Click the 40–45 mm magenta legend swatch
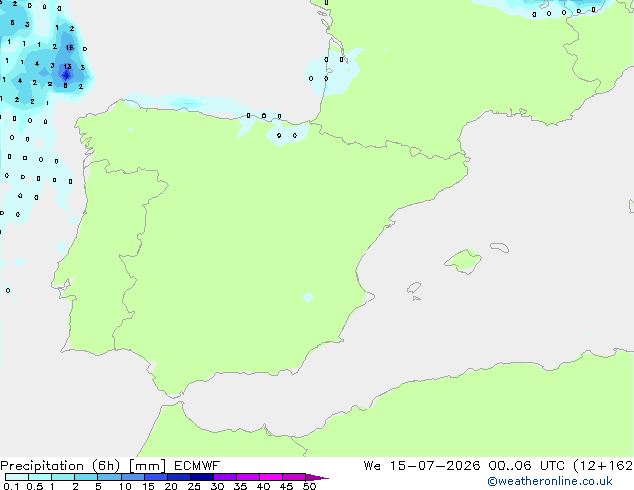 [x=271, y=477]
